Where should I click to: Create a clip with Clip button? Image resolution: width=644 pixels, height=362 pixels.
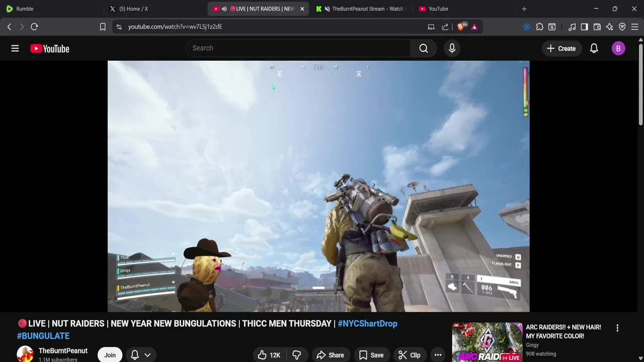(x=410, y=355)
